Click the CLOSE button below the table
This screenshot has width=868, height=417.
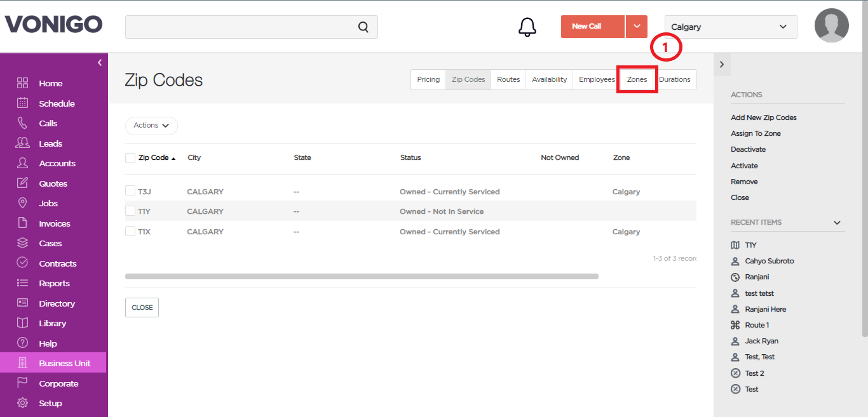142,307
